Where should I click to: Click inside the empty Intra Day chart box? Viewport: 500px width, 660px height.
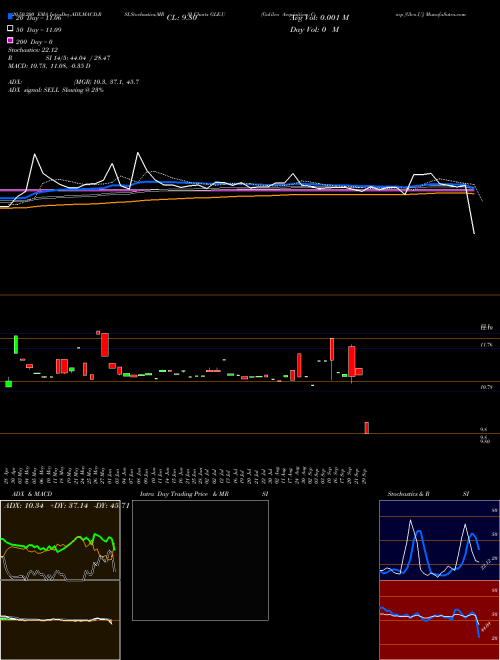(x=200, y=560)
